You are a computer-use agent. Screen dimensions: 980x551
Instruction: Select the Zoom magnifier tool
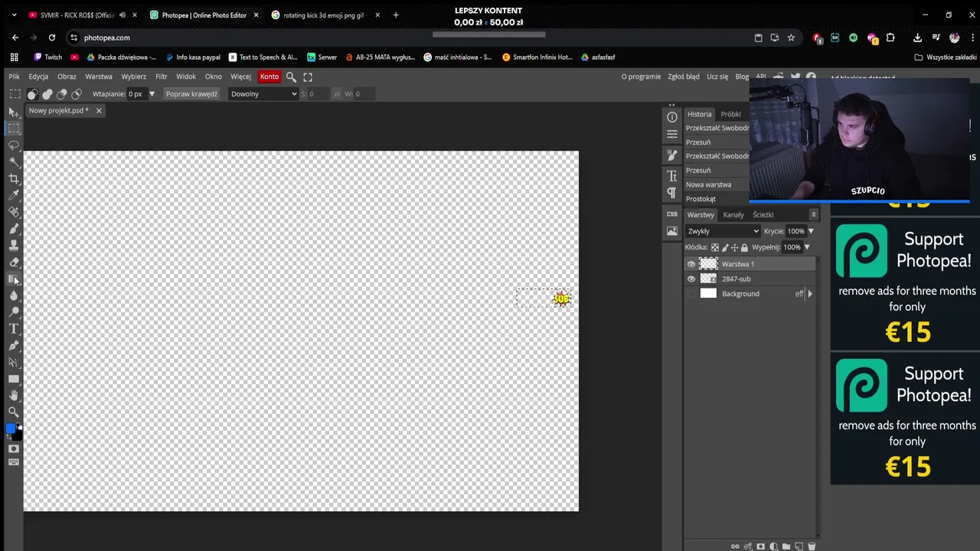(x=14, y=412)
